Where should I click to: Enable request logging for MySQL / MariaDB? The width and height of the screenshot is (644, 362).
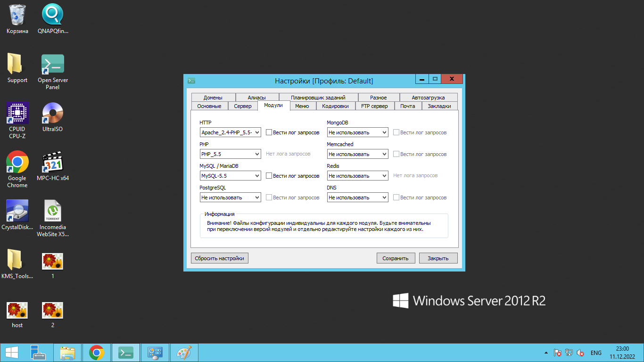coord(269,176)
